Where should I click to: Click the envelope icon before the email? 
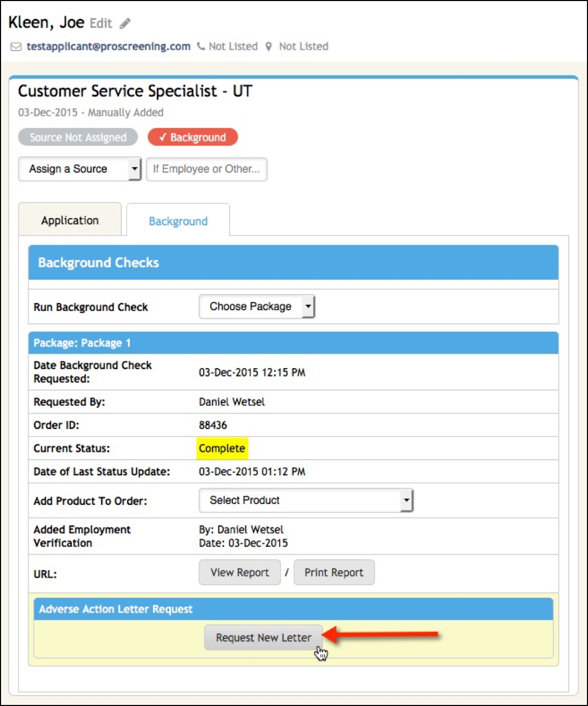click(16, 47)
